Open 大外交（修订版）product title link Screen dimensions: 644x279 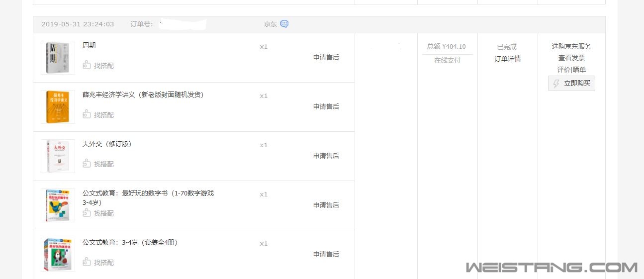point(107,144)
